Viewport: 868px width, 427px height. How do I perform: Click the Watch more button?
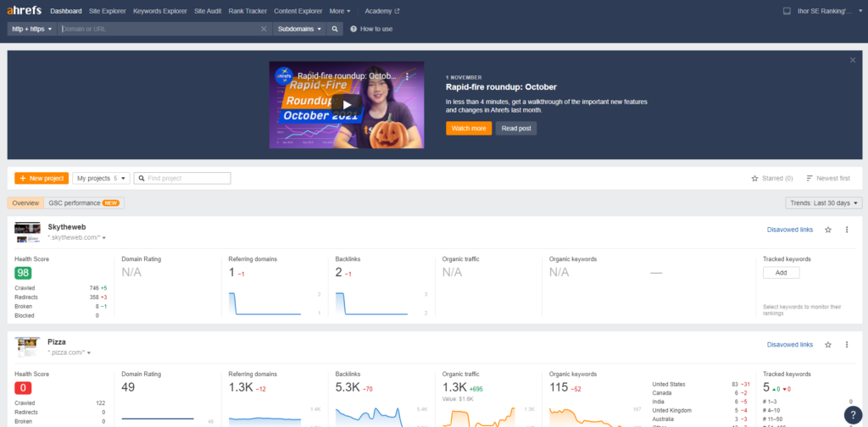[468, 128]
